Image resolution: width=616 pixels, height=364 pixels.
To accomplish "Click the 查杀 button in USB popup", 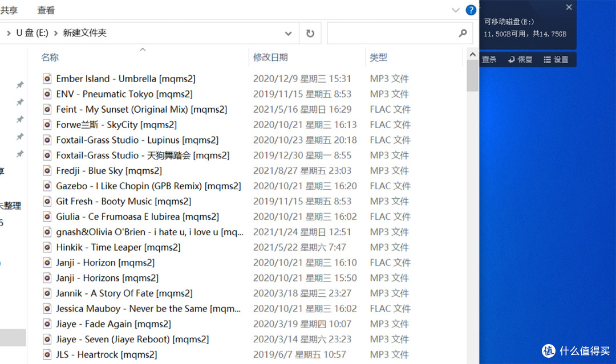I will tap(489, 60).
